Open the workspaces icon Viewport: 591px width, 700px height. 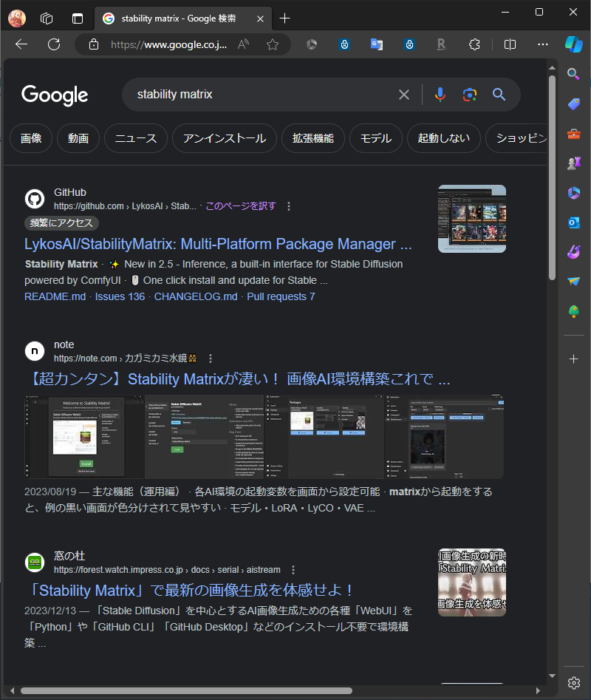(47, 18)
